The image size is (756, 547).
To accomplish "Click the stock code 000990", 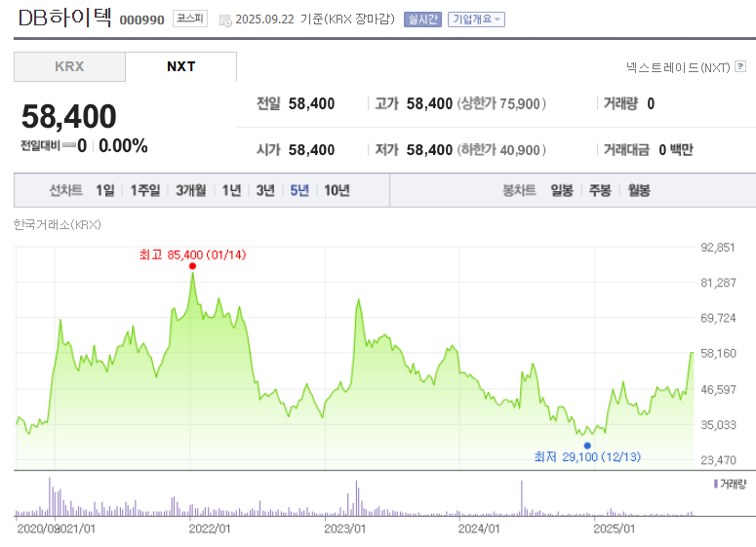I will pyautogui.click(x=141, y=20).
